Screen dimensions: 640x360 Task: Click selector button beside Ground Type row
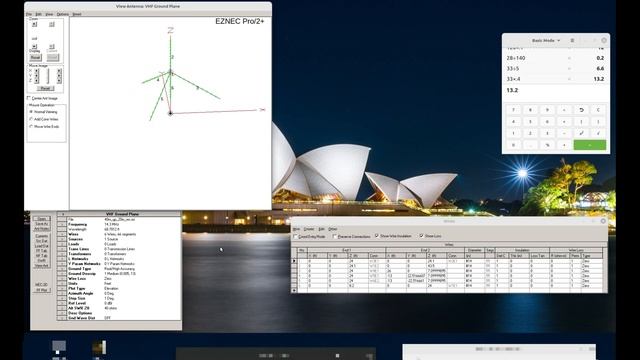pyautogui.click(x=62, y=269)
